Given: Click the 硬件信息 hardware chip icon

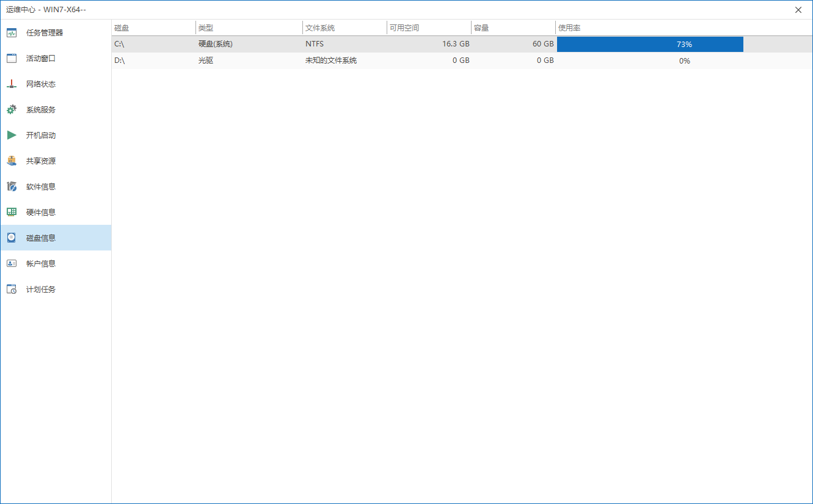Looking at the screenshot, I should pos(12,212).
